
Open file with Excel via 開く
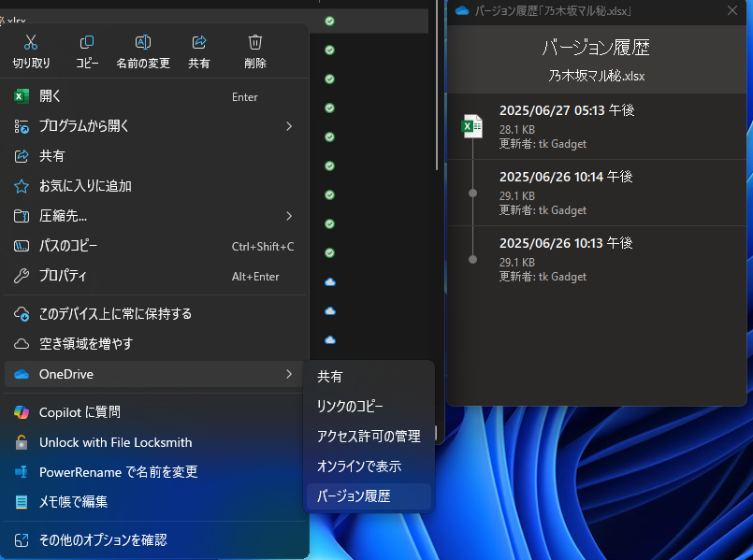(154, 96)
